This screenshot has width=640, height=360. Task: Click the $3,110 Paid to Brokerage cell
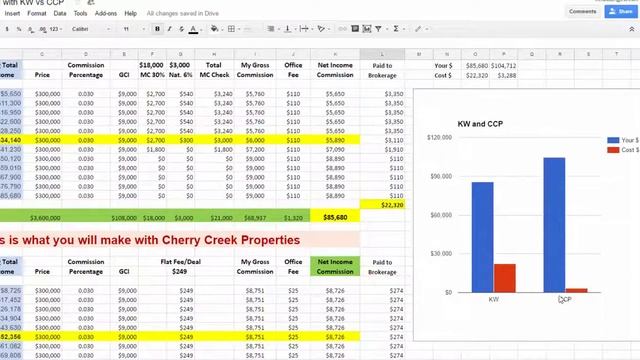382,140
